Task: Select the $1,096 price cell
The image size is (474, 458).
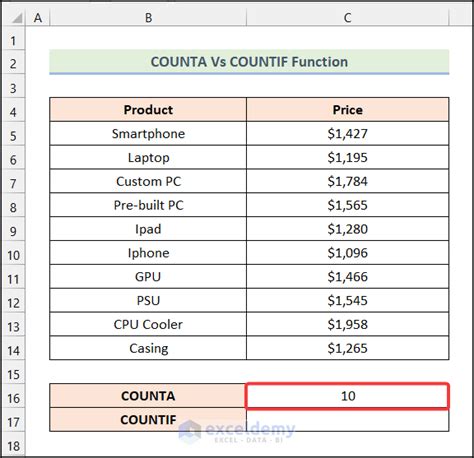Action: pos(348,253)
